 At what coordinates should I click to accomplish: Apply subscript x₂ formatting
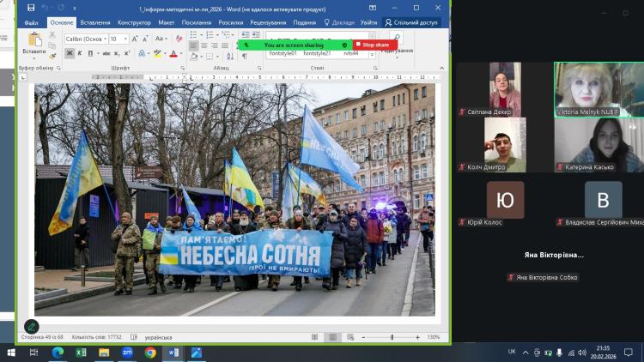[x=117, y=53]
